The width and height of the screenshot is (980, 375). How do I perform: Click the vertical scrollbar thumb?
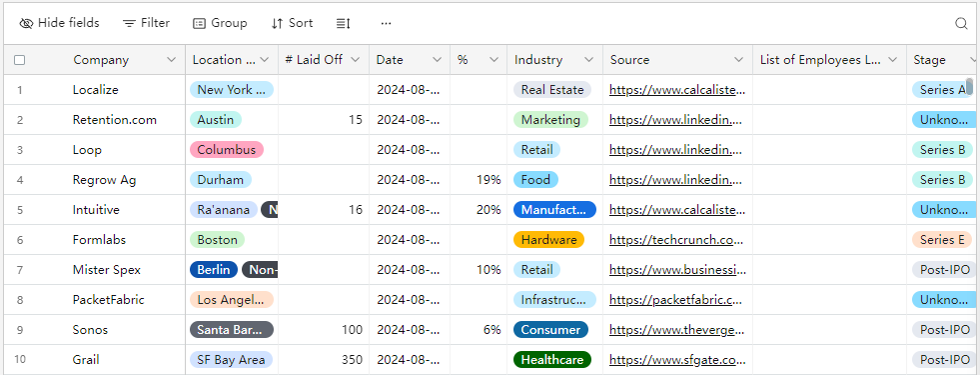[x=969, y=86]
